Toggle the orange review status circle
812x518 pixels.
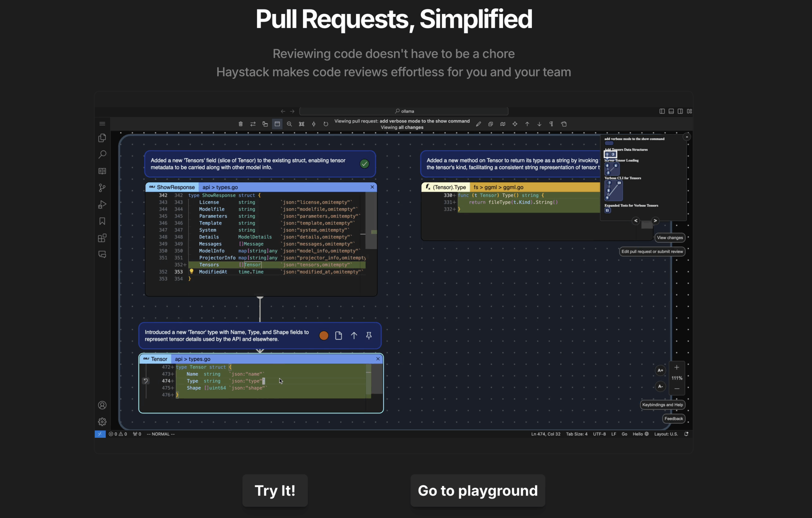324,336
